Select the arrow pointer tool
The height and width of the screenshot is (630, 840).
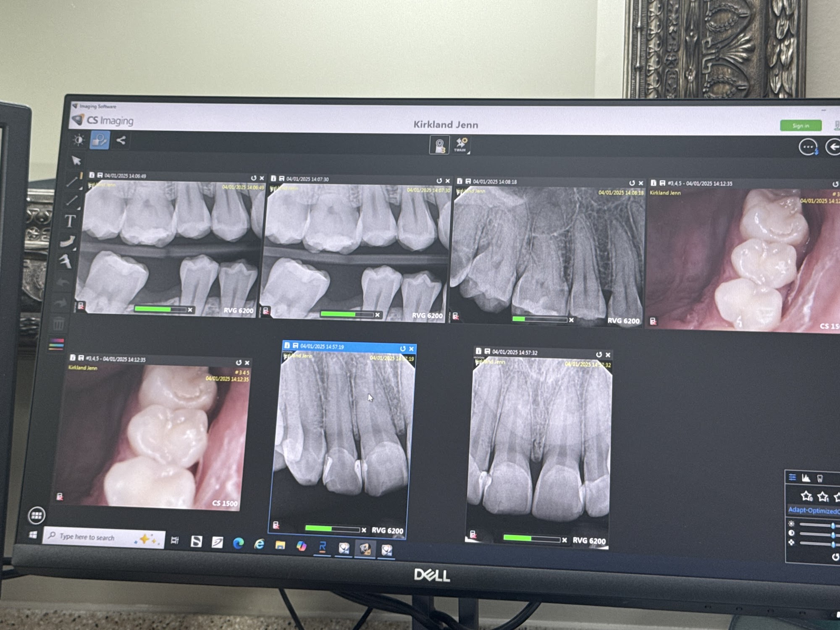tap(76, 161)
